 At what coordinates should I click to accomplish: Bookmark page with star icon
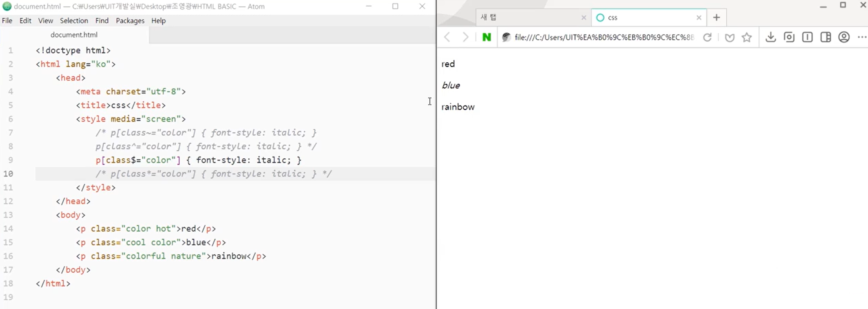[747, 37]
